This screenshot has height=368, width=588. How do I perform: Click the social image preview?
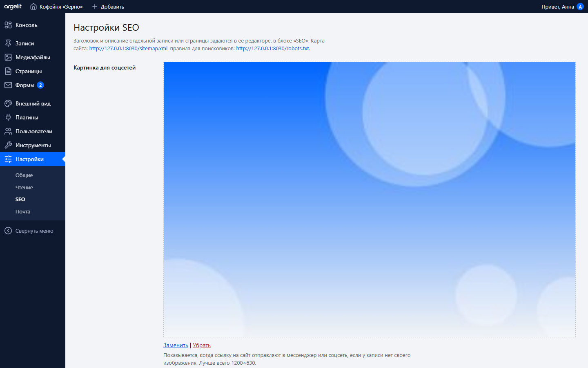[x=370, y=200]
